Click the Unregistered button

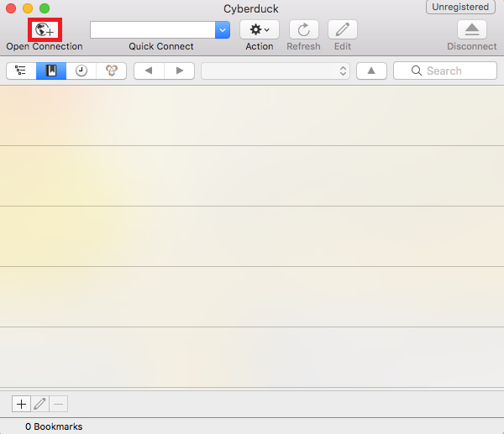point(460,8)
